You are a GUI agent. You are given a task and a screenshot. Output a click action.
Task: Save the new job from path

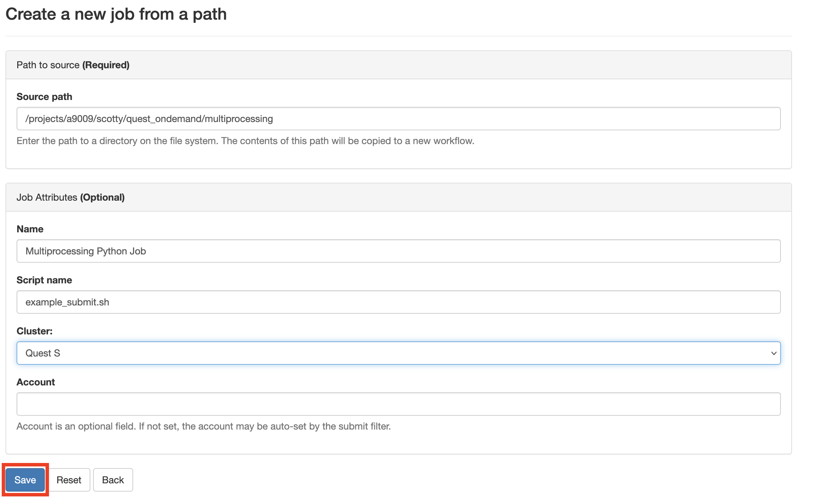click(x=24, y=480)
